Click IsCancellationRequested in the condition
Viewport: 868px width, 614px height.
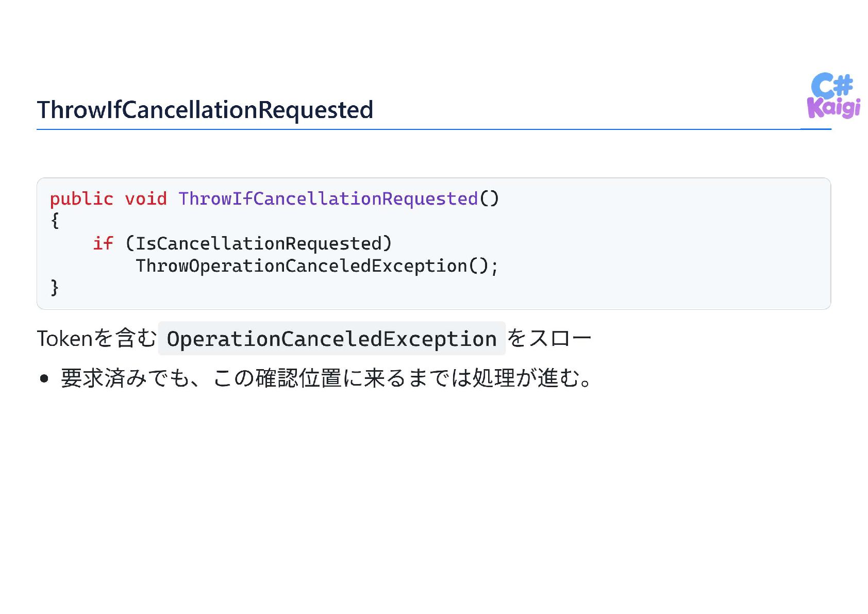[259, 243]
